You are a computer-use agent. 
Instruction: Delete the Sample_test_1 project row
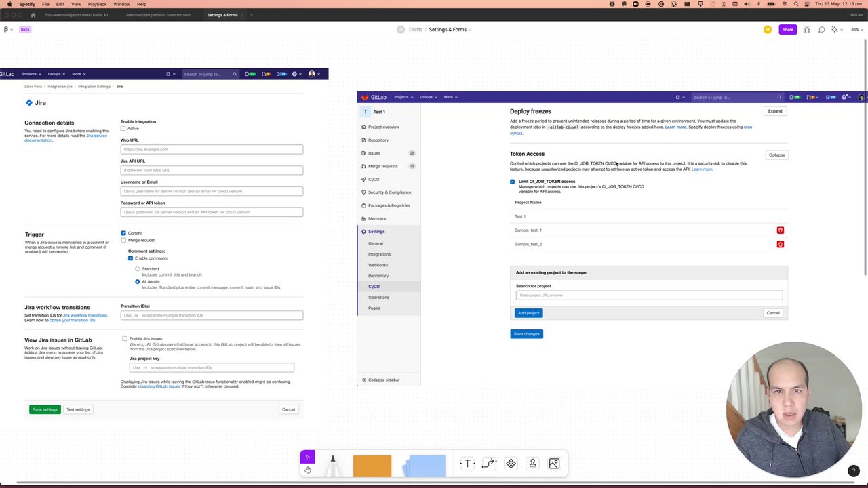pos(781,230)
